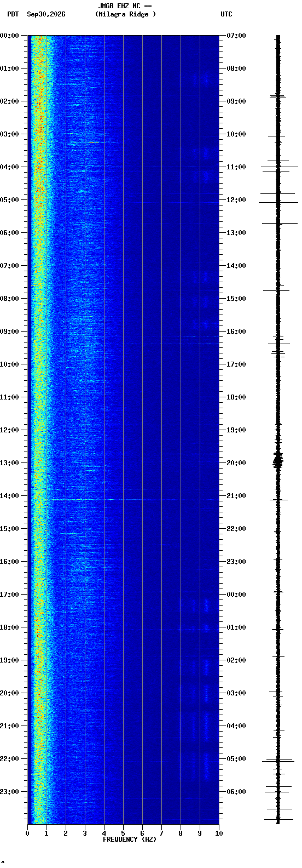Click the UTC '21:00' time label
302x868 pixels.
pos(236,496)
